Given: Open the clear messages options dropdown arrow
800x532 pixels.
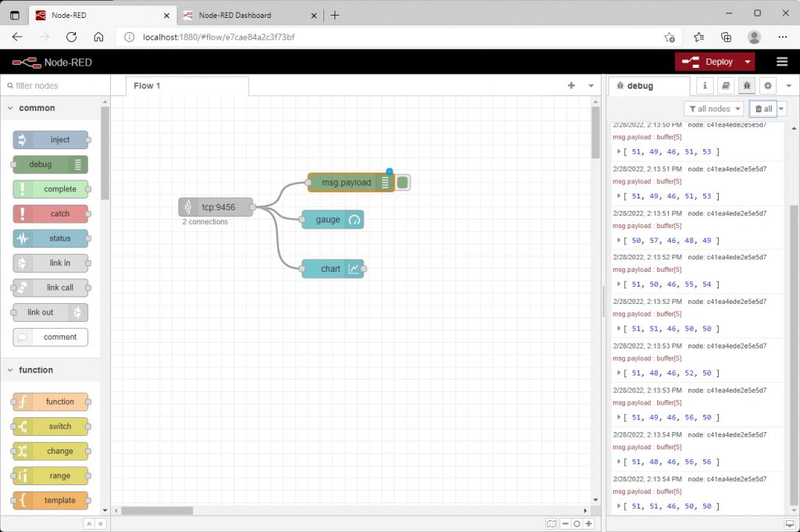Looking at the screenshot, I should tap(781, 109).
